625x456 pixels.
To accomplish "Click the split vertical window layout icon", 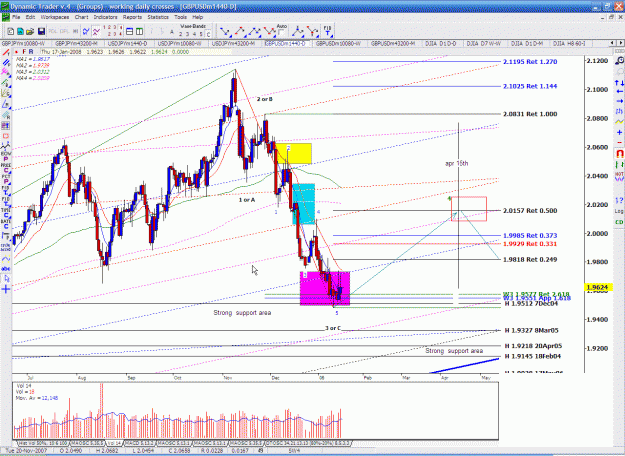I will point(139,31).
